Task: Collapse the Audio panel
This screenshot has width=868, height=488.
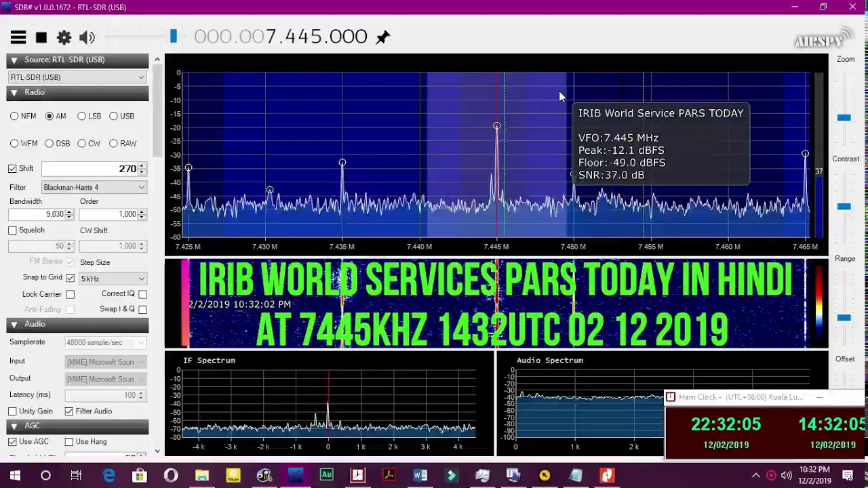Action: pyautogui.click(x=14, y=324)
